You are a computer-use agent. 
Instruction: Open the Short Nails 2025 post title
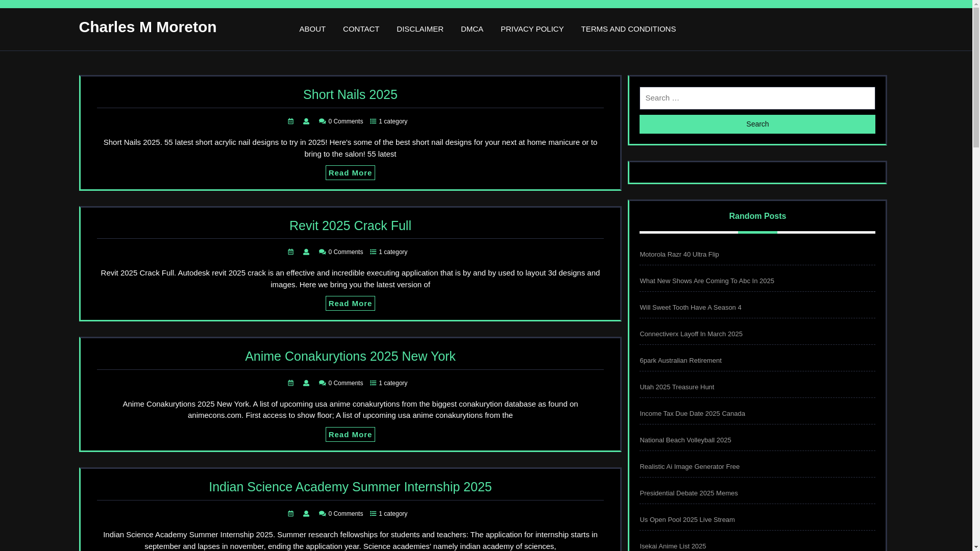350,94
